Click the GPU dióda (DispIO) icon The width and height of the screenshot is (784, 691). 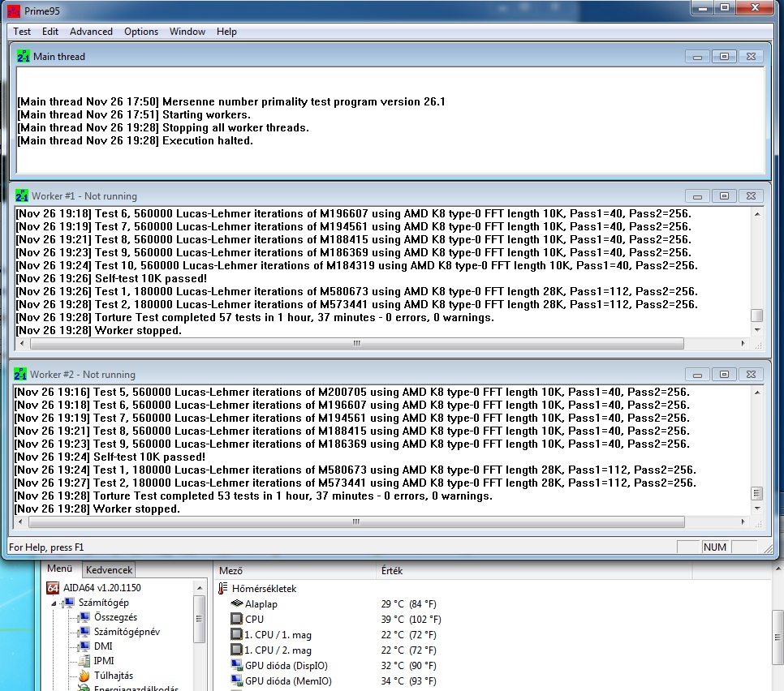236,666
